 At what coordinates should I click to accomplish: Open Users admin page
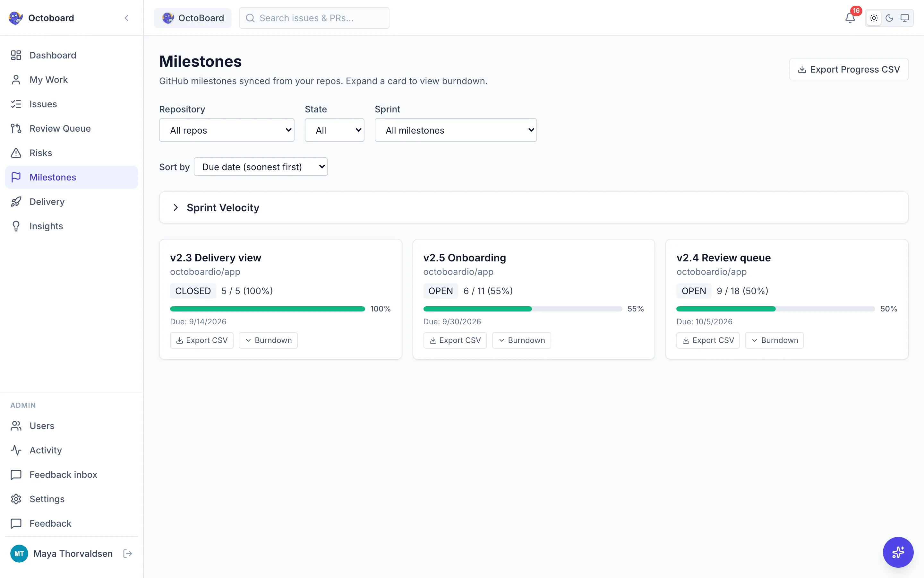pyautogui.click(x=72, y=425)
